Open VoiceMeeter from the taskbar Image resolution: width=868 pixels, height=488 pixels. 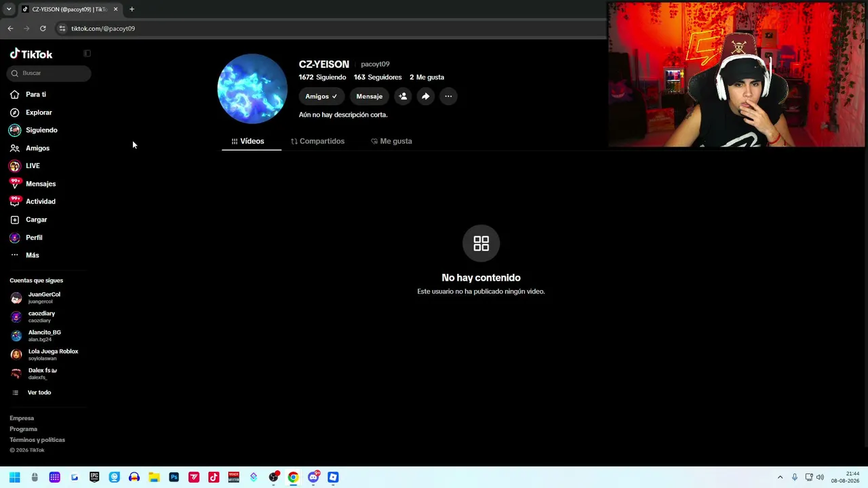coord(233,477)
